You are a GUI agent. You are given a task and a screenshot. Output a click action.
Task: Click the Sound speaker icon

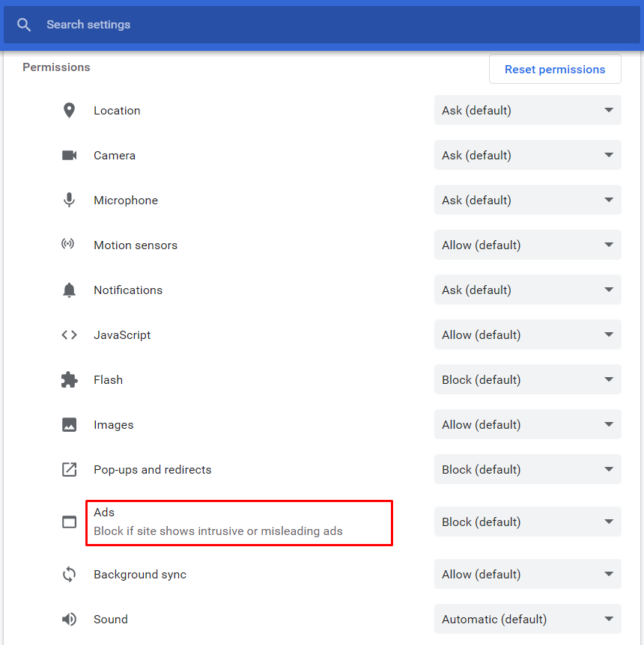(69, 620)
